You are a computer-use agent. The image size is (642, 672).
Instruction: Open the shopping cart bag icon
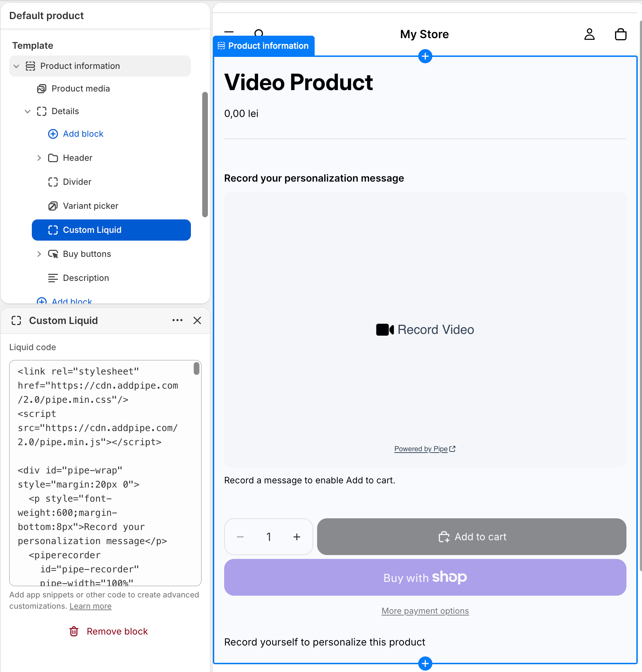(621, 34)
